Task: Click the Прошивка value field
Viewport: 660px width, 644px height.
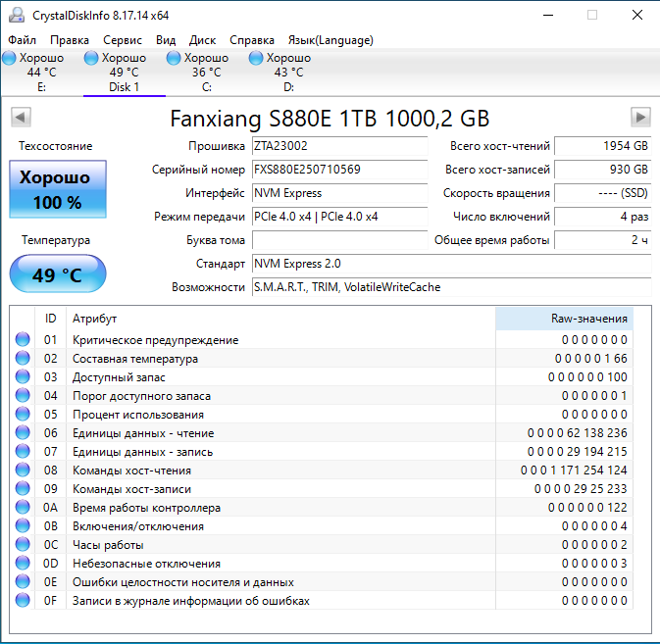Action: (339, 146)
